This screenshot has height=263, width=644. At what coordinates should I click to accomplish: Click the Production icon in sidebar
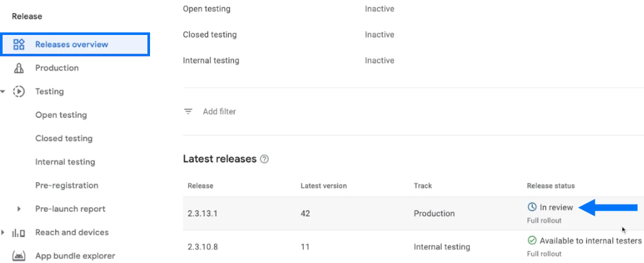pos(19,68)
